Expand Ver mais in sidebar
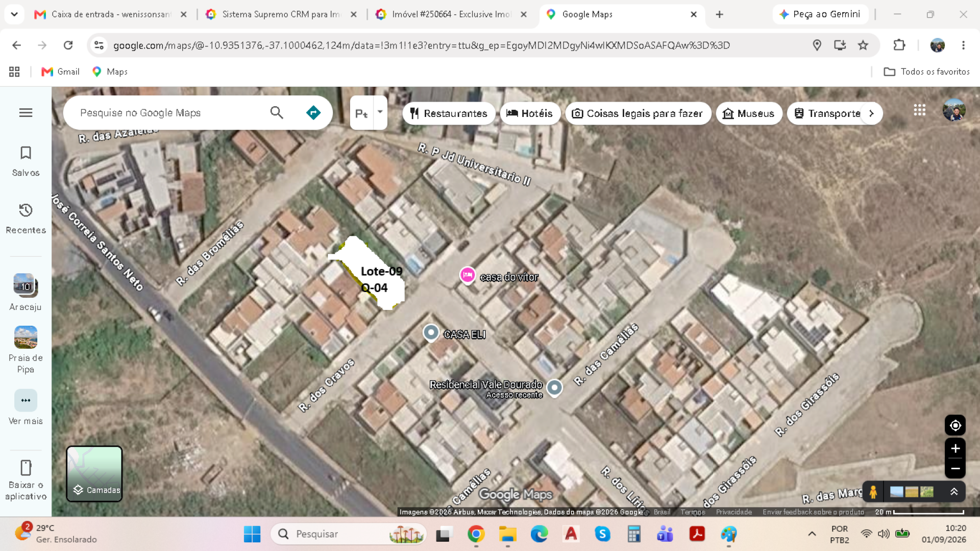Screen dimensions: 980x551 26,408
